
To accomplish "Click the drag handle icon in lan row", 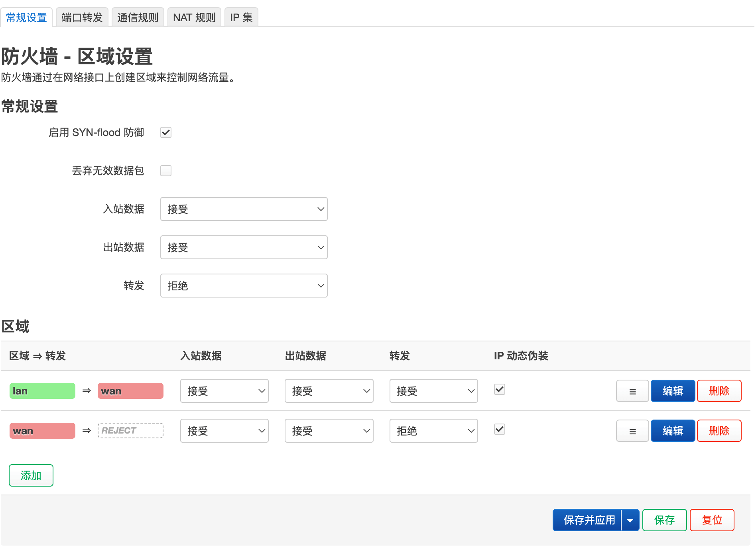I will [632, 391].
